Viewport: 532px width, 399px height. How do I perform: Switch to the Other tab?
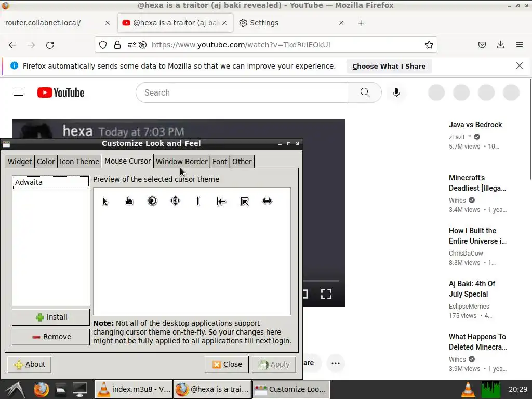tap(242, 162)
